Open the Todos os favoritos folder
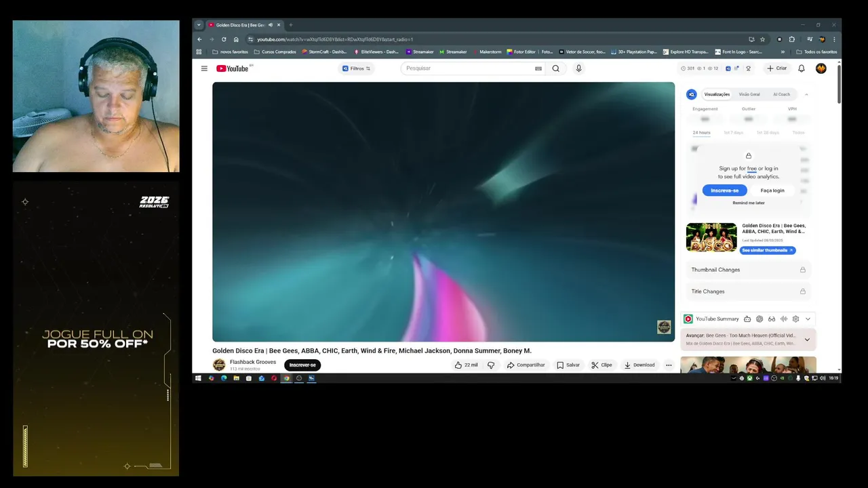The width and height of the screenshot is (868, 488). tap(816, 52)
